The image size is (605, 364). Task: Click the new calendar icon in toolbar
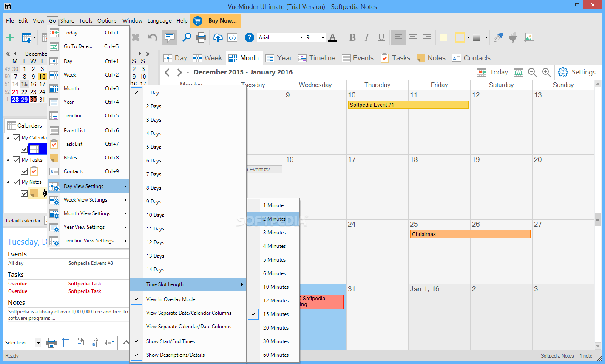pos(27,37)
